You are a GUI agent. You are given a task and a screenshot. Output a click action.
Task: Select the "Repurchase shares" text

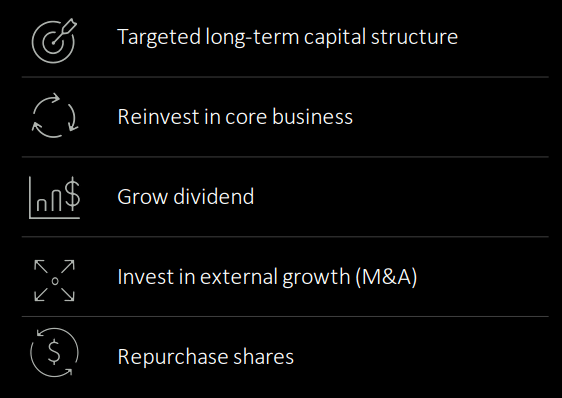coord(206,357)
